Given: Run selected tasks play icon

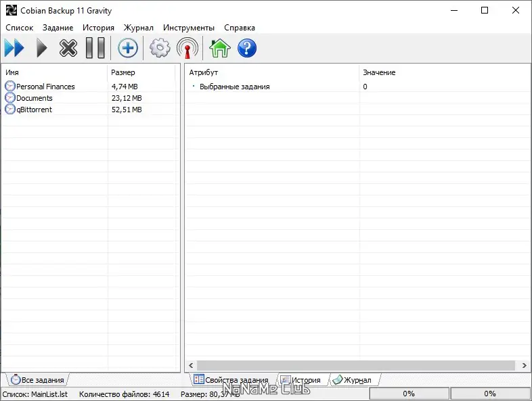Looking at the screenshot, I should click(42, 48).
